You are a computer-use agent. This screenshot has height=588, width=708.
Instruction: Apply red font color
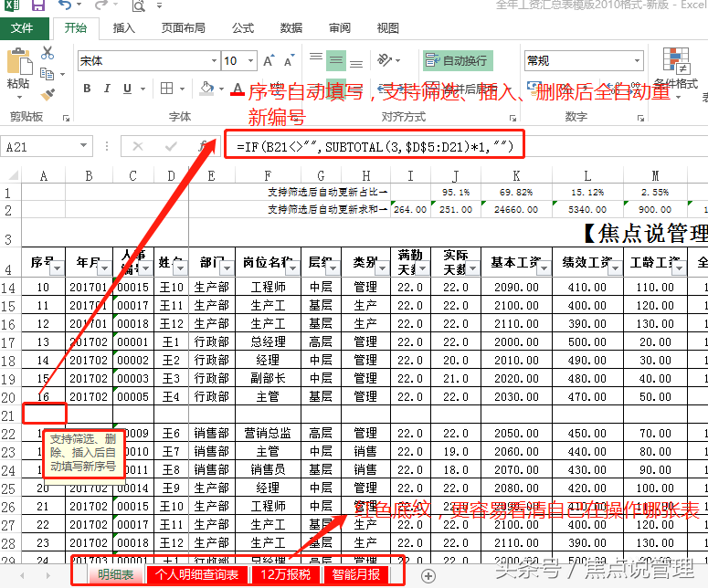click(x=238, y=89)
